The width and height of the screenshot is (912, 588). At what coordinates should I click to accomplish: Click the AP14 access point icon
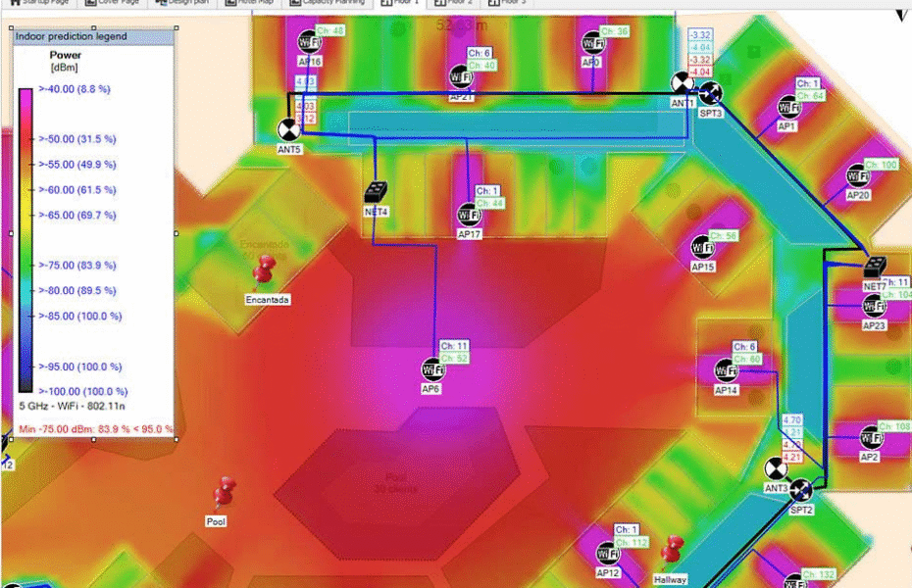725,370
